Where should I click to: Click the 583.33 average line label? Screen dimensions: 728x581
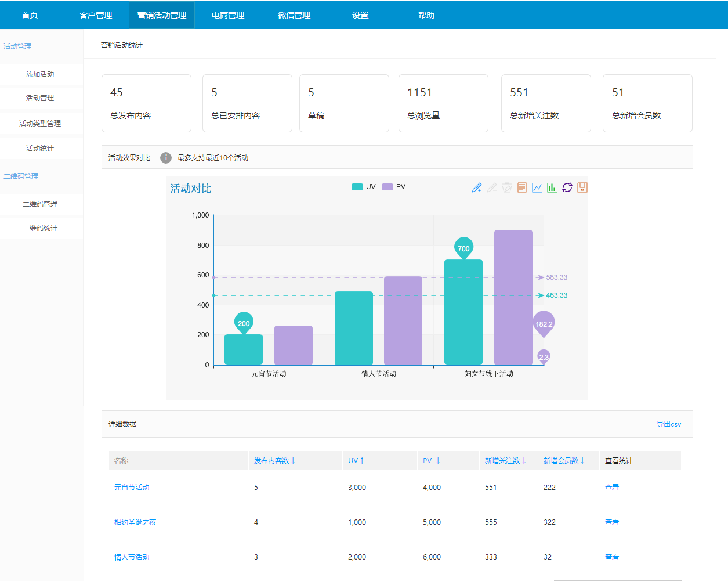[x=557, y=277]
